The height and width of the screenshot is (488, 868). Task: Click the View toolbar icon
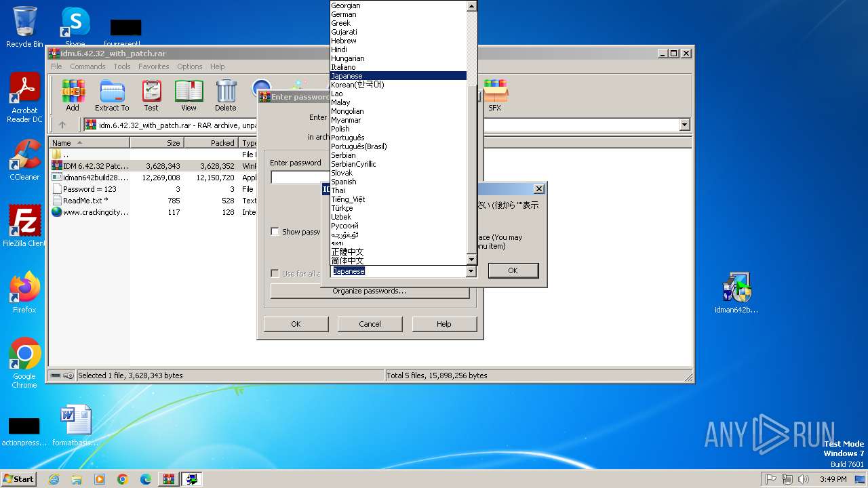click(x=189, y=95)
